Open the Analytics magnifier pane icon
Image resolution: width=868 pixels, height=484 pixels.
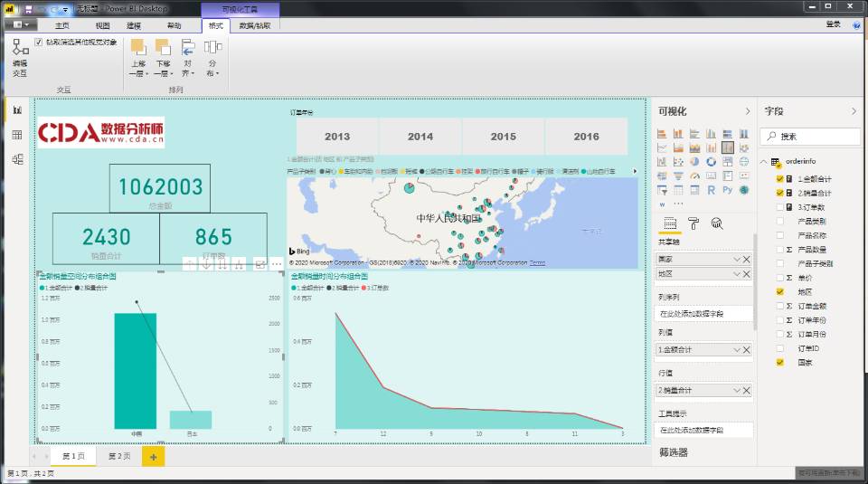click(x=717, y=223)
